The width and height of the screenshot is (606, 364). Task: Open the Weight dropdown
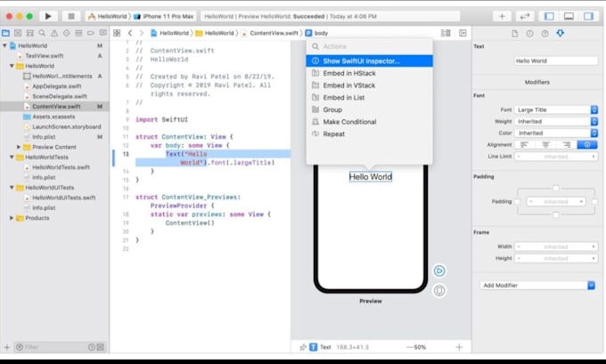(556, 122)
